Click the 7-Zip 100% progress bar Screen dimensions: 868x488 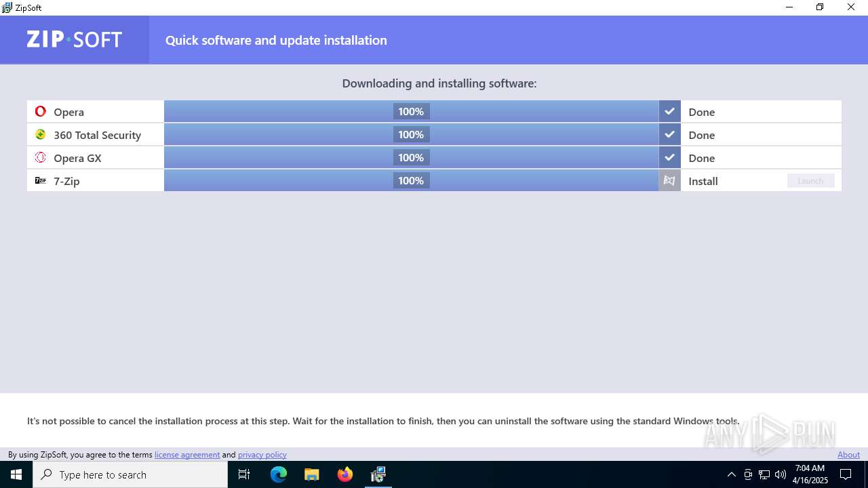pos(411,180)
